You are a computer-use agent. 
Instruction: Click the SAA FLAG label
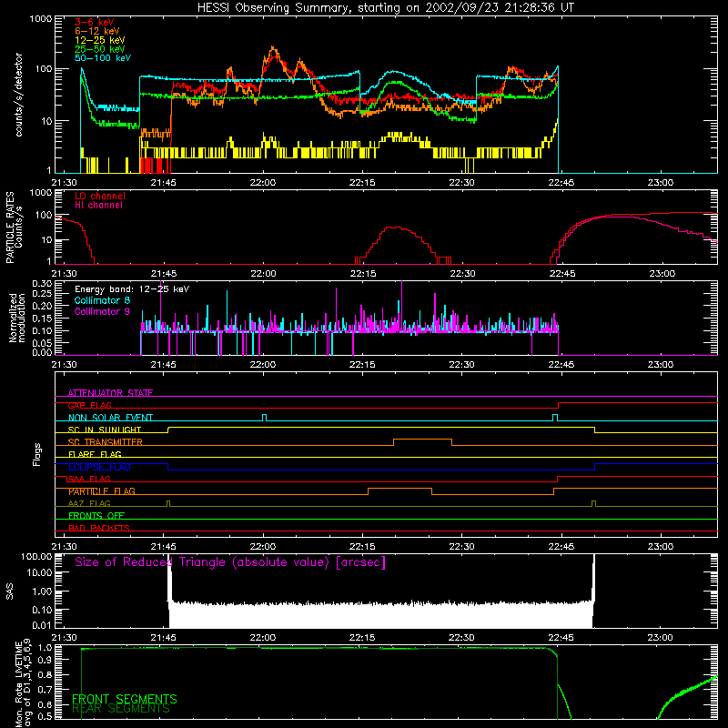click(x=89, y=479)
